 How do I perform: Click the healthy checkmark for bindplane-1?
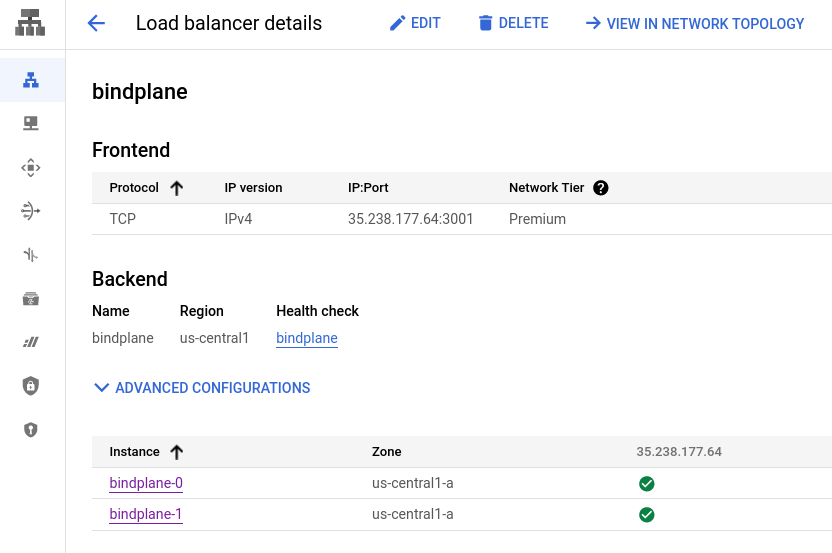coord(646,515)
